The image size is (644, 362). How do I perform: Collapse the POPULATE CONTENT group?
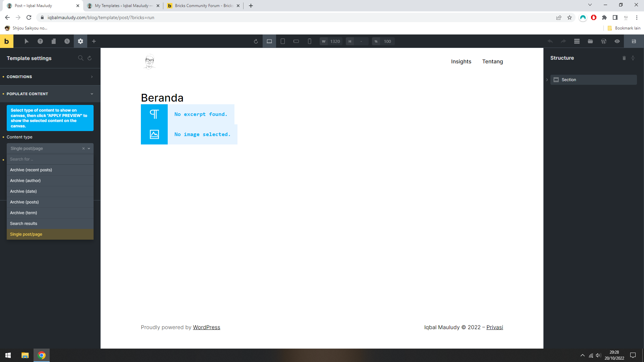click(x=50, y=94)
